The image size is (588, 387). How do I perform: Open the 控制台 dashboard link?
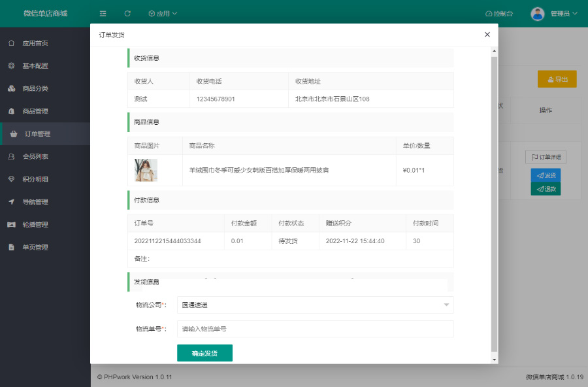pos(499,13)
